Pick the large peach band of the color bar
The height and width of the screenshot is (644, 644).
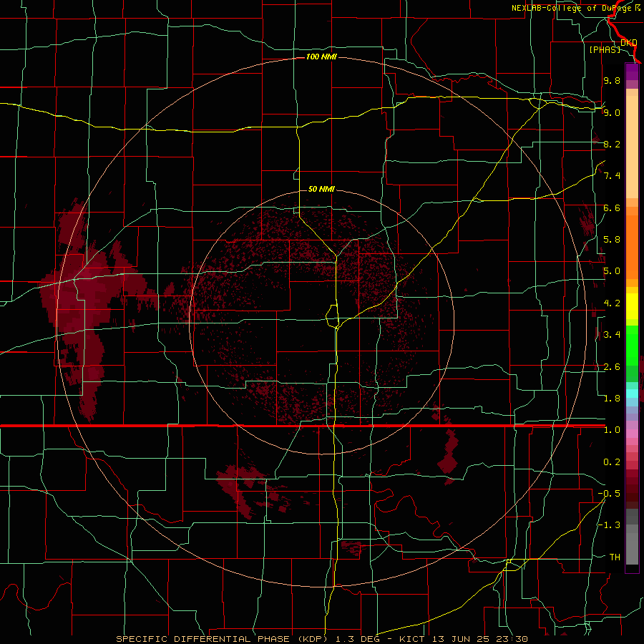coord(632,147)
